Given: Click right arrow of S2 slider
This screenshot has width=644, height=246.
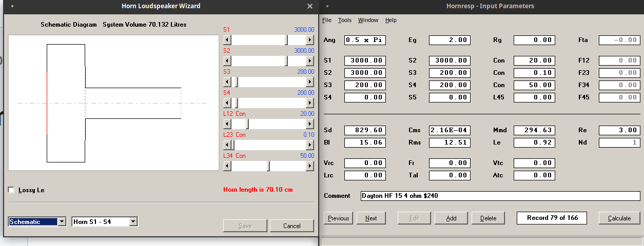Looking at the screenshot, I should tap(310, 60).
